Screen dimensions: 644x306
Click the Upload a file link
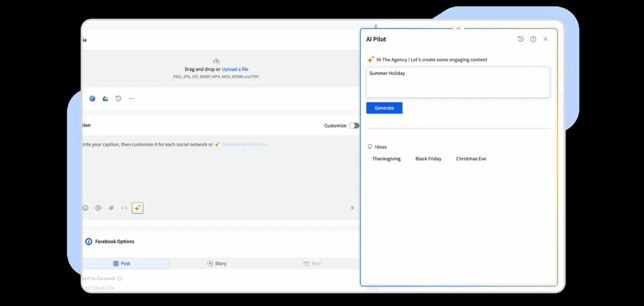tap(235, 69)
